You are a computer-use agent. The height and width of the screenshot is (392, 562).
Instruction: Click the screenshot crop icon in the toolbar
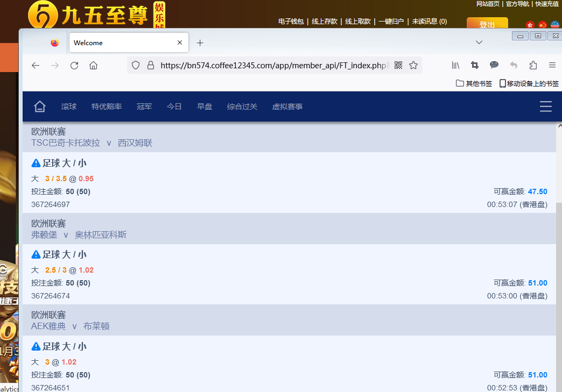(474, 65)
